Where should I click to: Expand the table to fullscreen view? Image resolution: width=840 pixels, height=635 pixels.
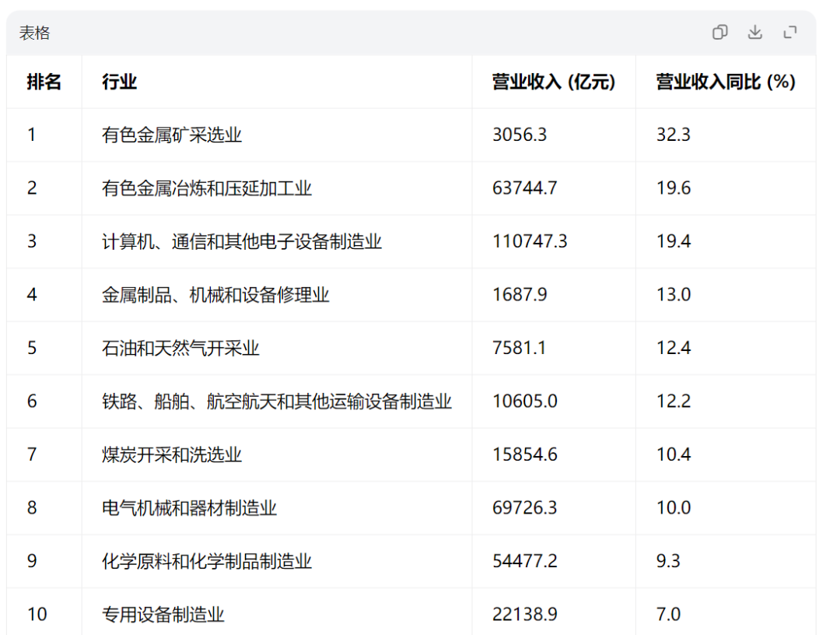[x=789, y=32]
